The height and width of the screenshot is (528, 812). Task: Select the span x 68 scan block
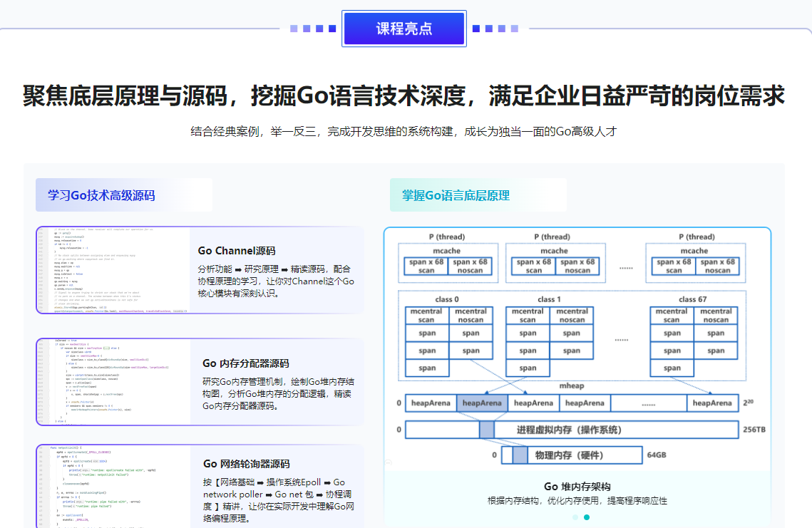coord(426,266)
